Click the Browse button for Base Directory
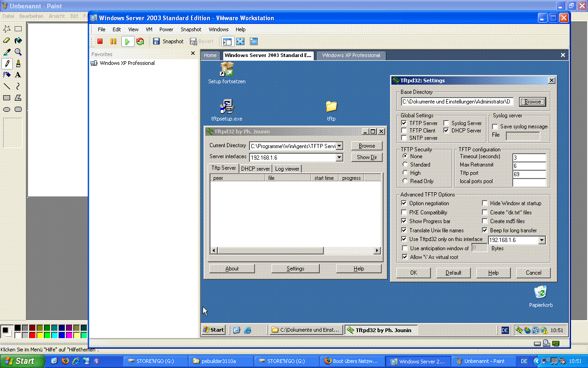 (x=532, y=102)
